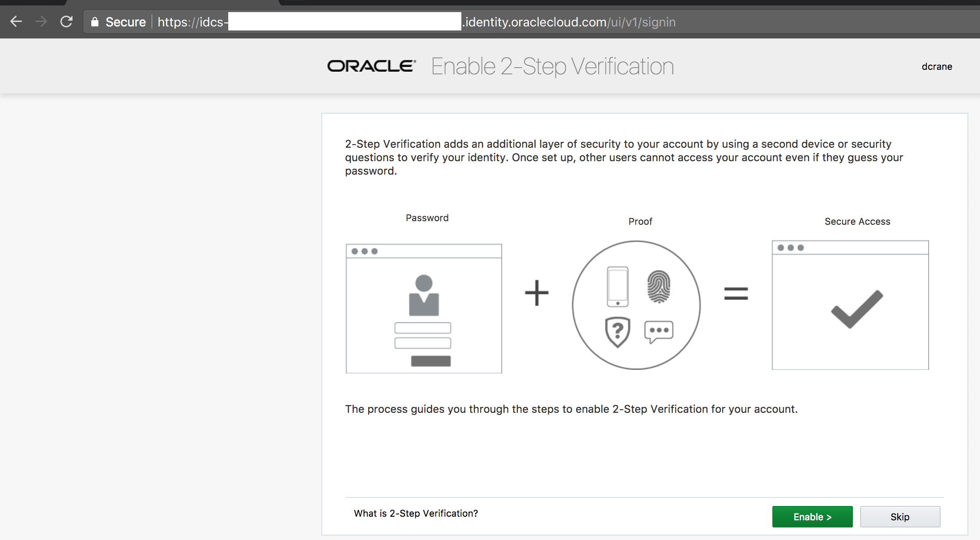The width and height of the screenshot is (980, 540).
Task: Click the checkmark in Secure Access illustration
Action: pos(857,309)
